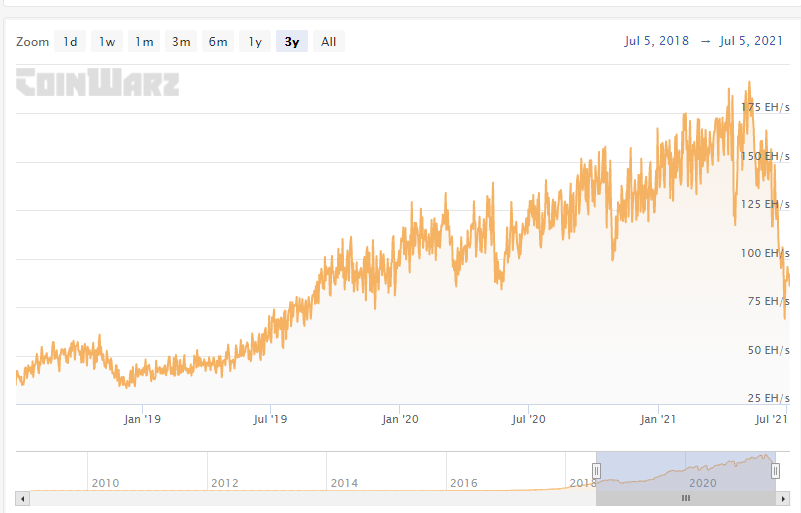Click the navigator timeline at 2010
The width and height of the screenshot is (801, 513).
pos(105,483)
